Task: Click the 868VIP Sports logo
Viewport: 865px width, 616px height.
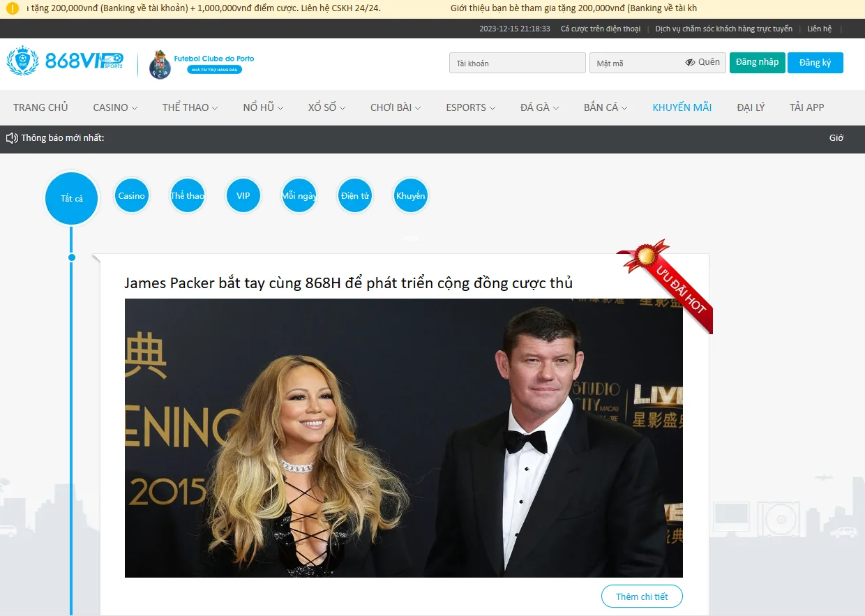Action: click(65, 61)
